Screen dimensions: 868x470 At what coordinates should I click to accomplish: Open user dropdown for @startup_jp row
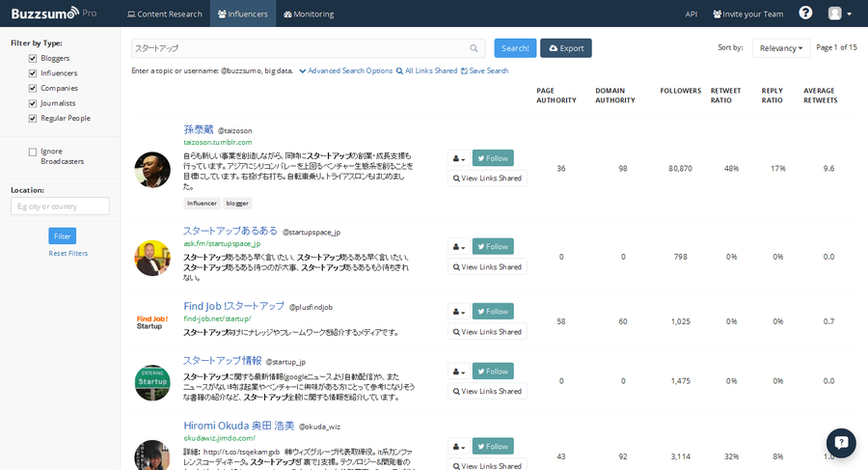click(459, 372)
